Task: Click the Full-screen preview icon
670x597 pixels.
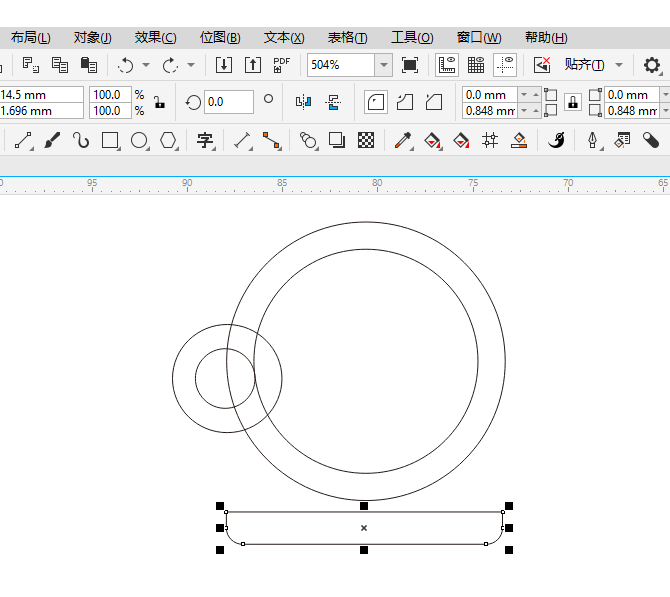Action: click(410, 65)
